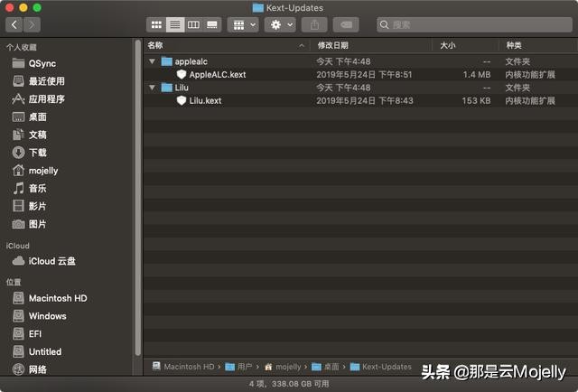Sort by the 名称 column header
The image size is (578, 392).
[x=227, y=45]
